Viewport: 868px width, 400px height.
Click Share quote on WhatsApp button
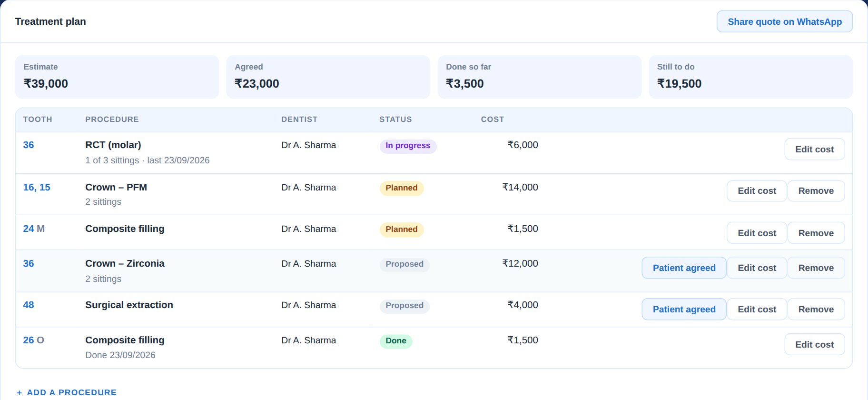pos(784,21)
